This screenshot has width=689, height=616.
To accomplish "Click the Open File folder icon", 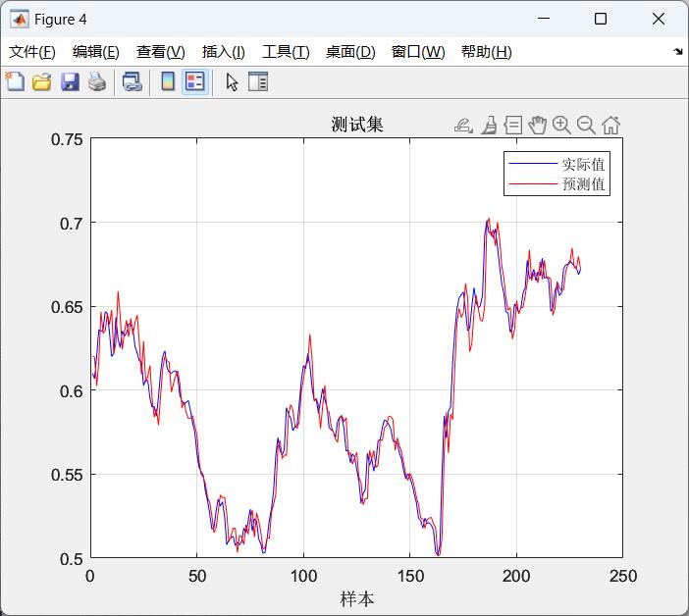I will click(41, 82).
